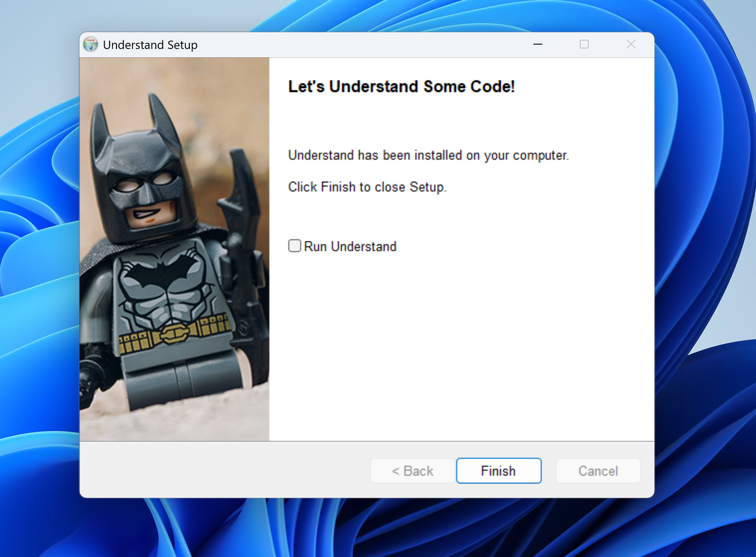Click the greyed-out maximize button
756x557 pixels.
tap(584, 45)
